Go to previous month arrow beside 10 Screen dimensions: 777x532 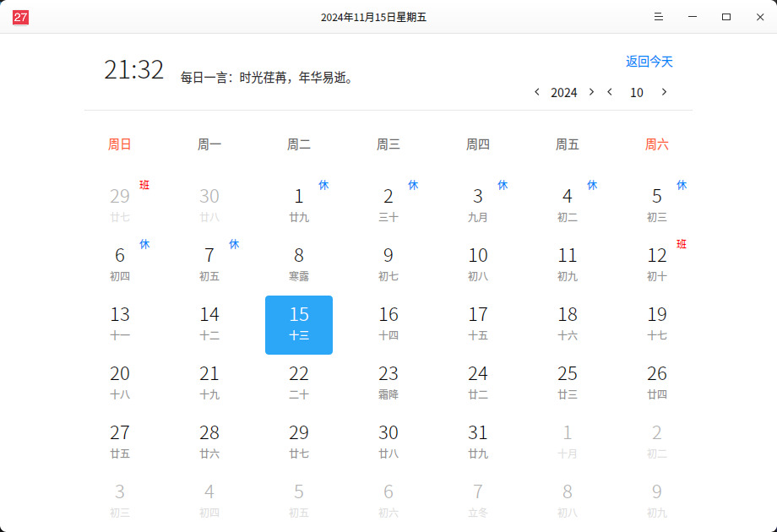pyautogui.click(x=610, y=92)
